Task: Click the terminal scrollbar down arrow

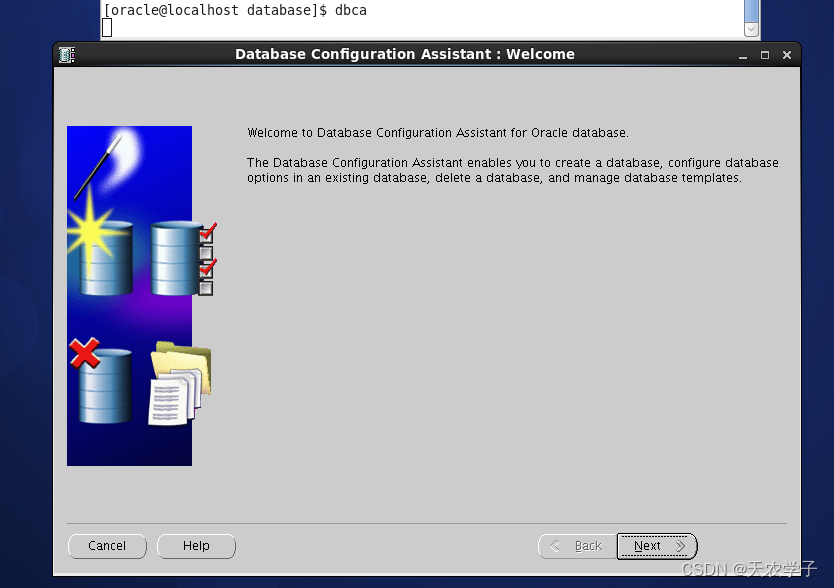Action: pyautogui.click(x=751, y=29)
